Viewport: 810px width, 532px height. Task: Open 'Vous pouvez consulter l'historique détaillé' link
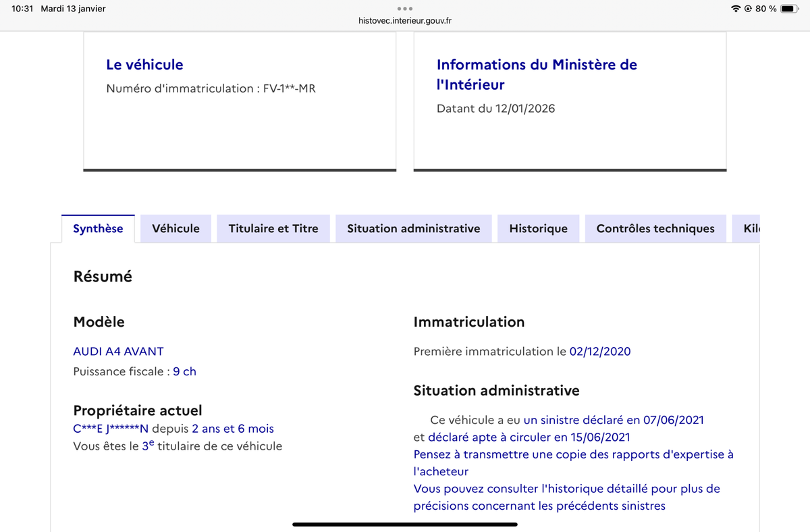[x=566, y=489]
